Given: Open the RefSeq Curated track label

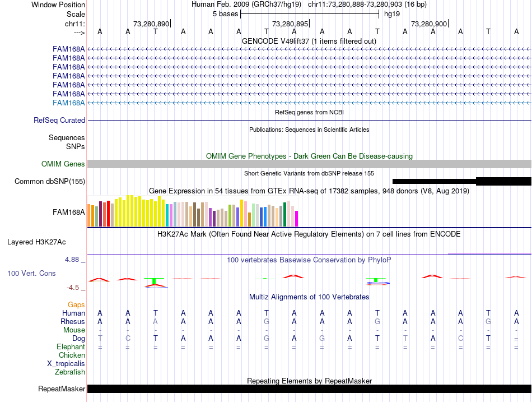Looking at the screenshot, I should coord(59,121).
